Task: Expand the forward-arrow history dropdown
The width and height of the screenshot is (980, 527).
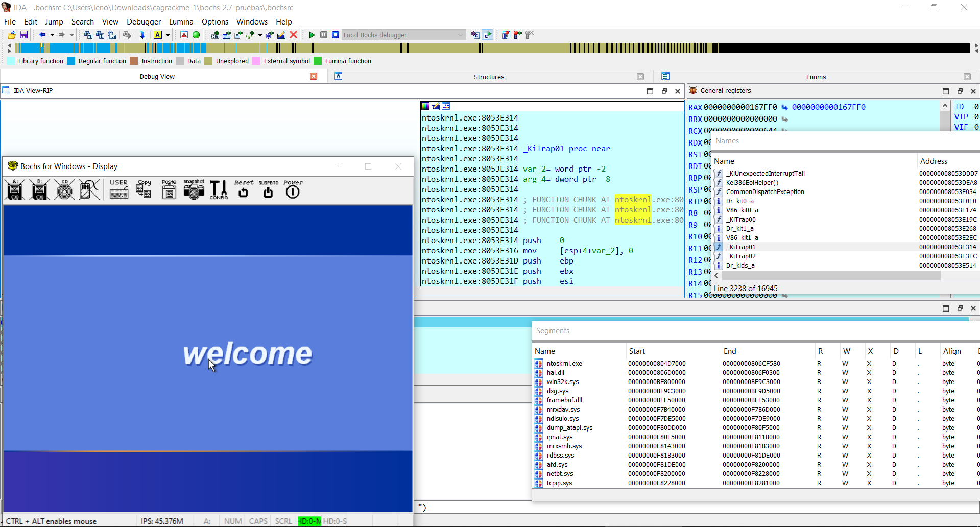Action: (72, 35)
